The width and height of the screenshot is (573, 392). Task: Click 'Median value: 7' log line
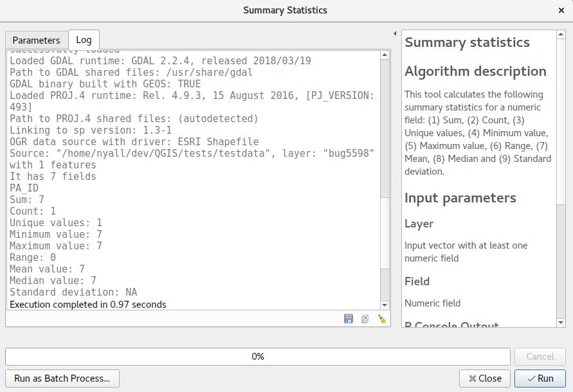53,281
